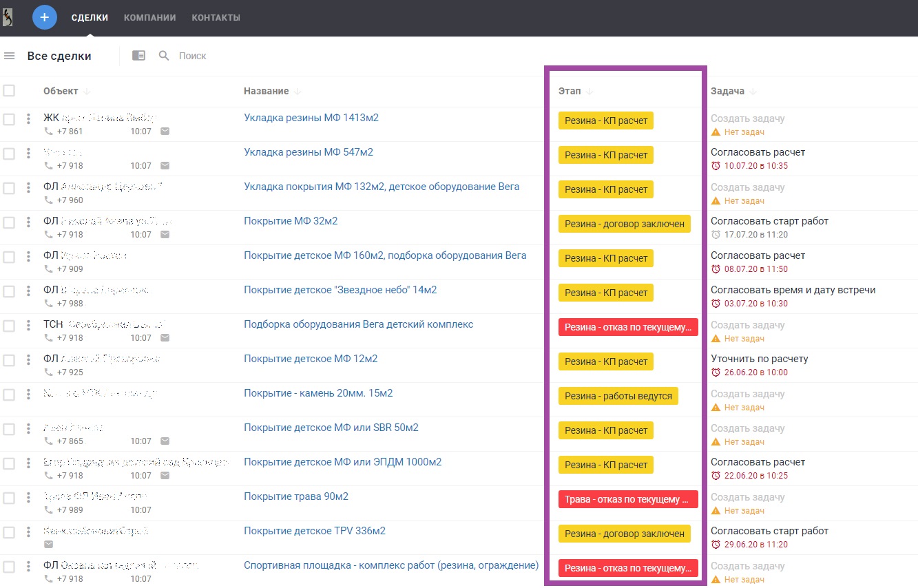This screenshot has height=588, width=918.
Task: Switch to the Компании tab
Action: [x=149, y=18]
